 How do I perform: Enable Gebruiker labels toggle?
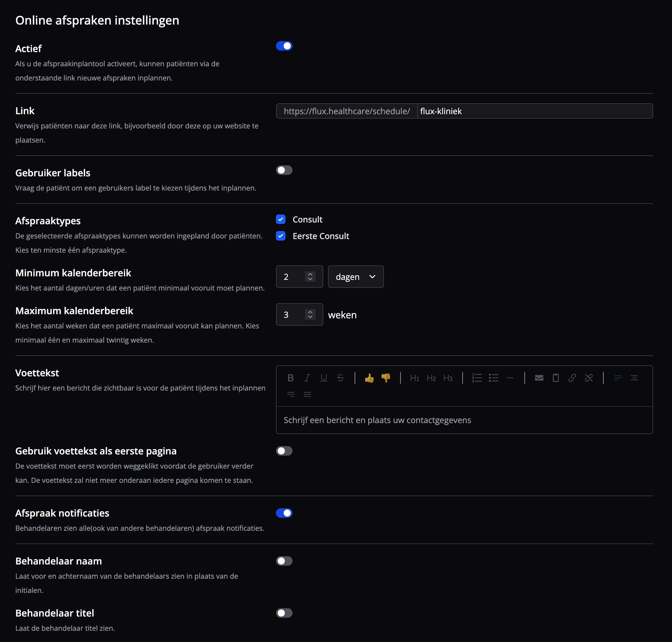[284, 170]
